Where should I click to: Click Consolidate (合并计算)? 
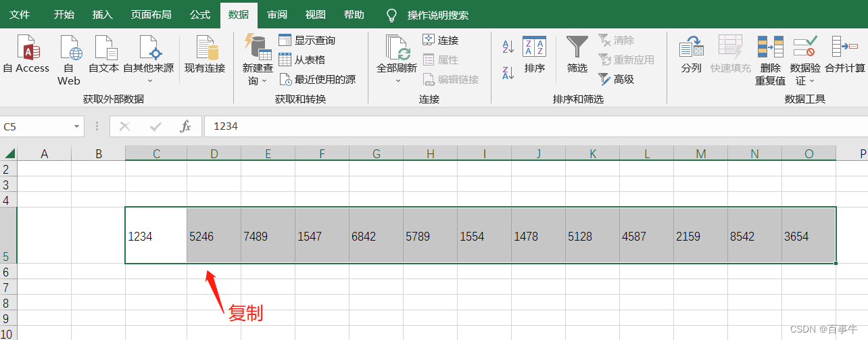click(x=845, y=55)
